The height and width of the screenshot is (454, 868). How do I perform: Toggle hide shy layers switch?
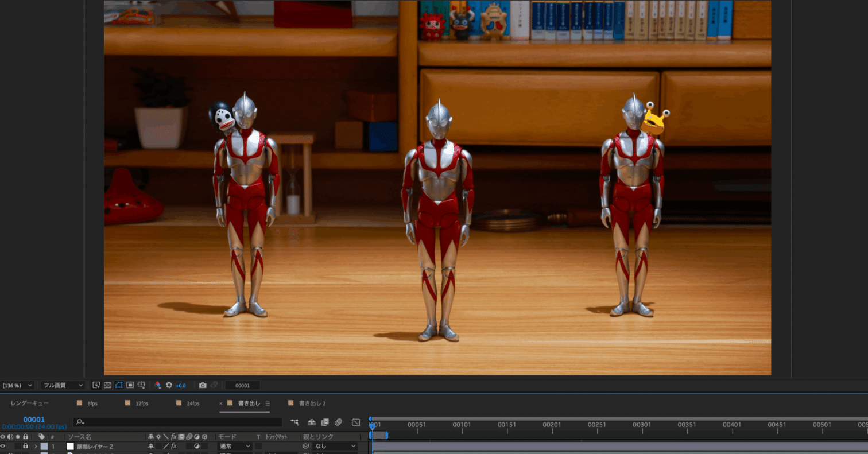pos(312,422)
